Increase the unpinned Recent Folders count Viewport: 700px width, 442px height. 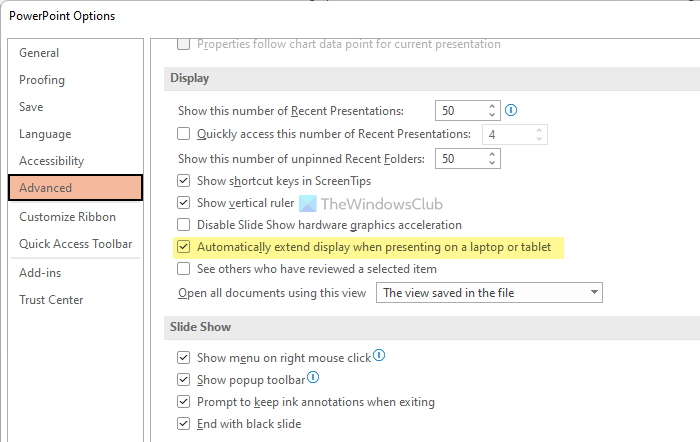491,154
